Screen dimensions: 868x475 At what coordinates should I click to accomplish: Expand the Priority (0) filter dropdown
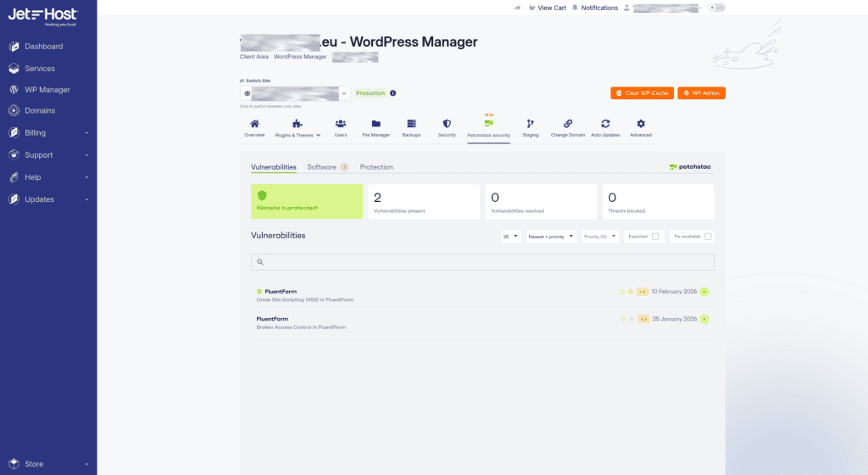600,237
